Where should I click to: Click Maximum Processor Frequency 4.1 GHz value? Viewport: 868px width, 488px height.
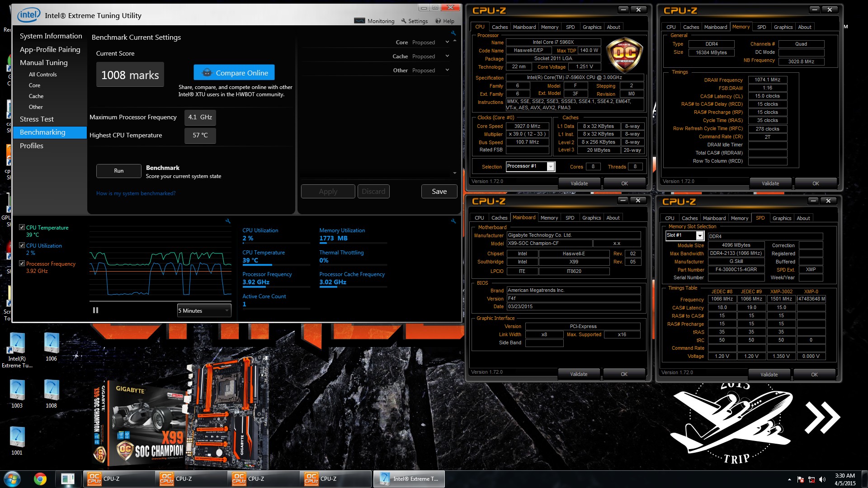200,117
